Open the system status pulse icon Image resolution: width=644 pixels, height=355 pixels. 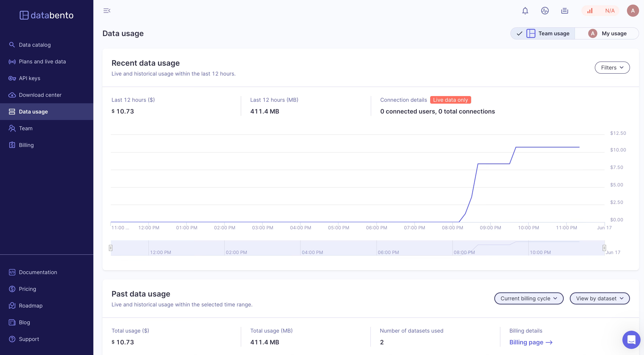[545, 11]
